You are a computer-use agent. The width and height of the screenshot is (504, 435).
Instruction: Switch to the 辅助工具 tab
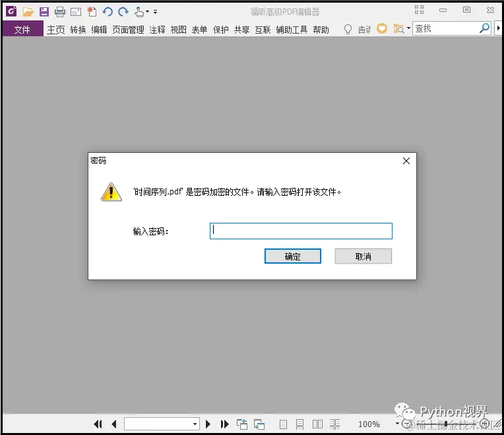click(292, 30)
